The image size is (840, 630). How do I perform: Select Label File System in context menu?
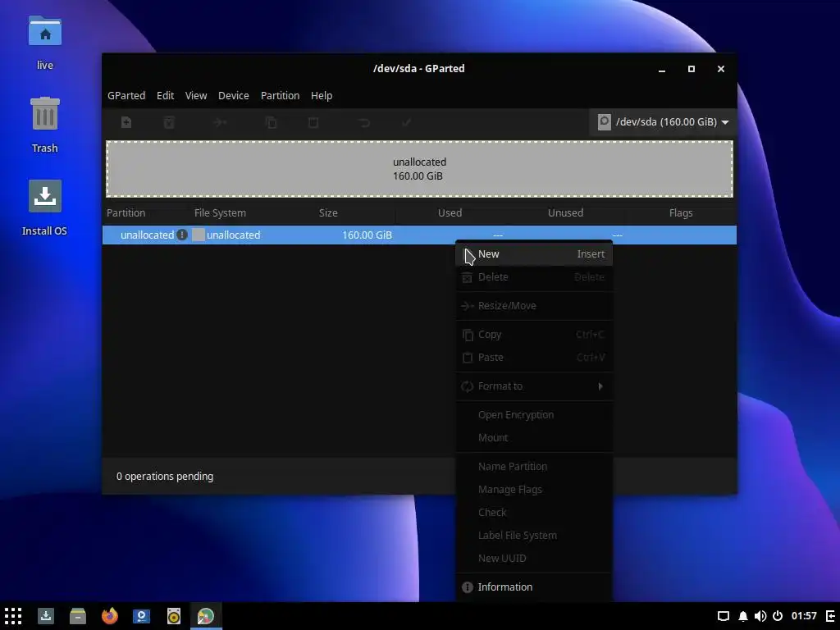coord(533,536)
